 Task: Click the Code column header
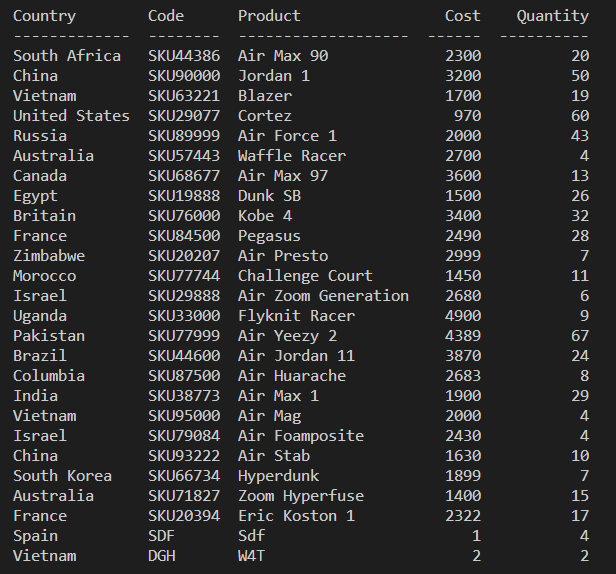coord(166,16)
